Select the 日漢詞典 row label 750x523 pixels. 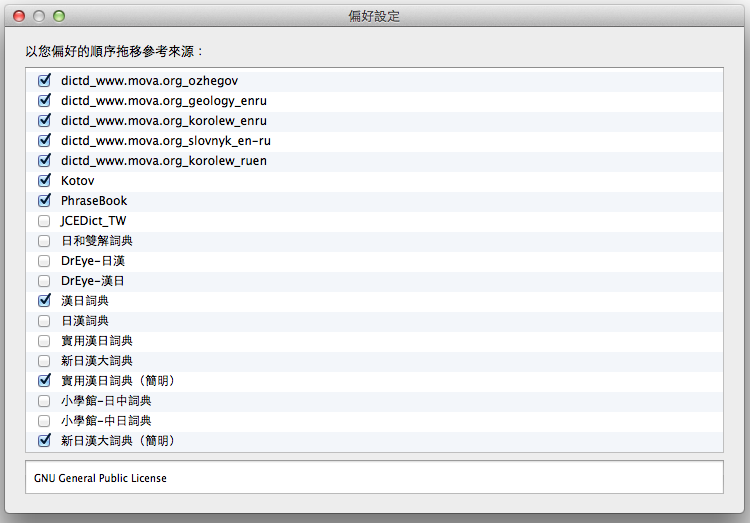tap(85, 321)
